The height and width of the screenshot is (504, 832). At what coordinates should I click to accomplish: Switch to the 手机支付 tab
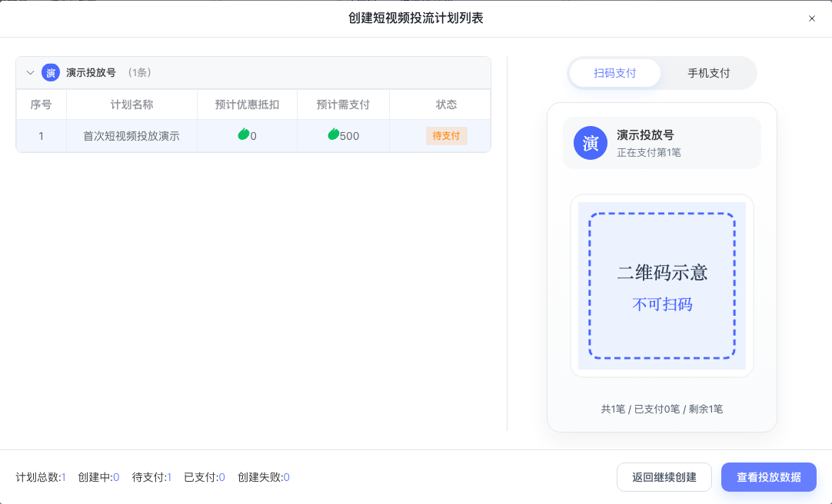click(708, 73)
